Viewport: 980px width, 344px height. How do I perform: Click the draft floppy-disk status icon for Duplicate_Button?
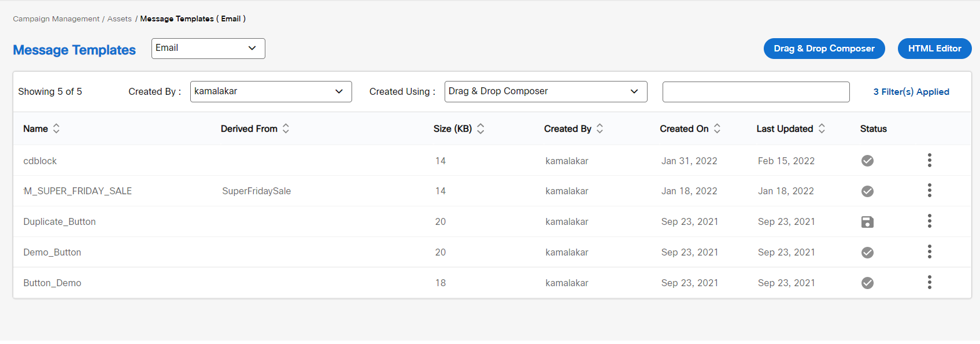click(867, 221)
